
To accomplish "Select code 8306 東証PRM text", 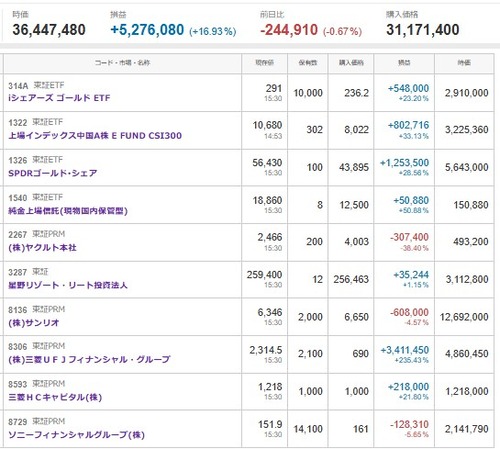I will (x=36, y=346).
